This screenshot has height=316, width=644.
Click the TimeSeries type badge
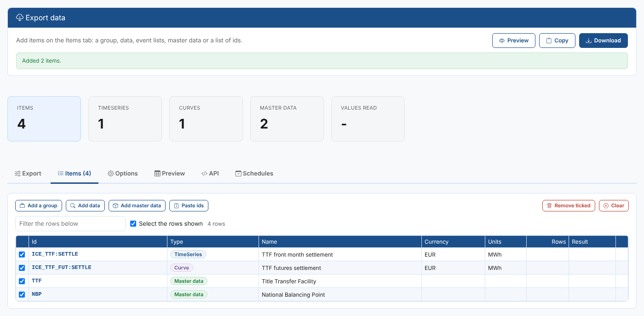(x=188, y=254)
